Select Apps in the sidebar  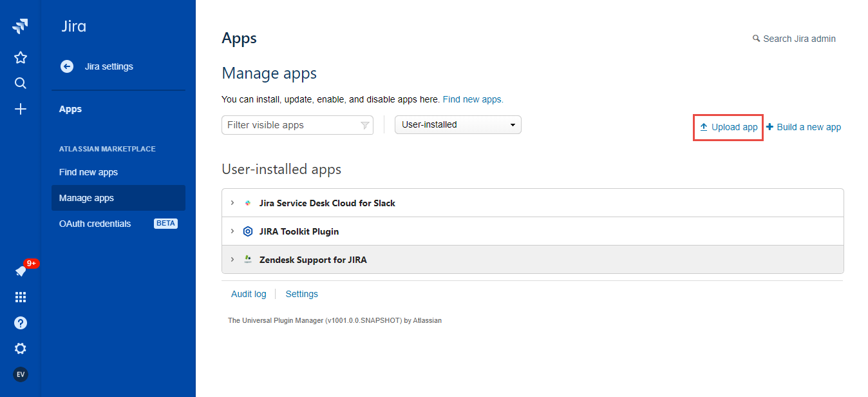click(70, 109)
